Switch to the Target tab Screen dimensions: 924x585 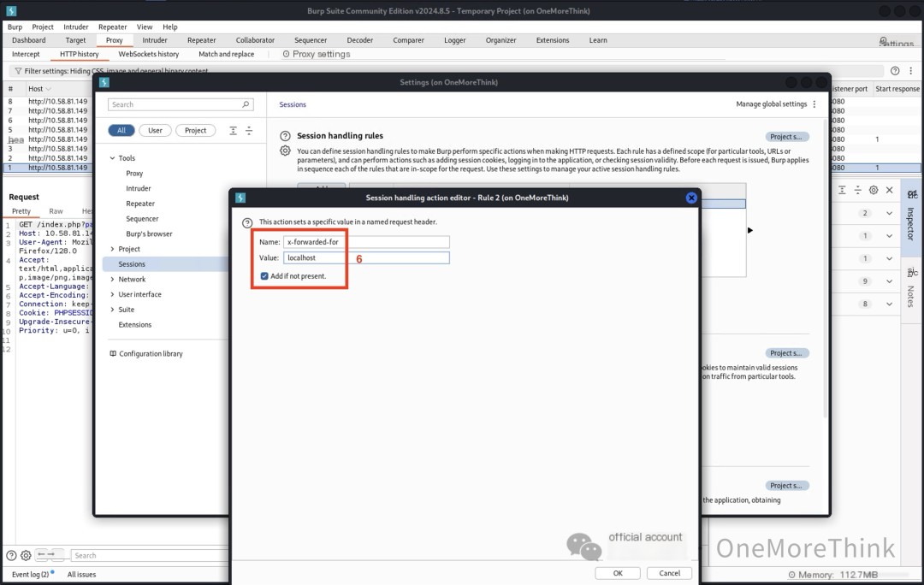point(75,40)
